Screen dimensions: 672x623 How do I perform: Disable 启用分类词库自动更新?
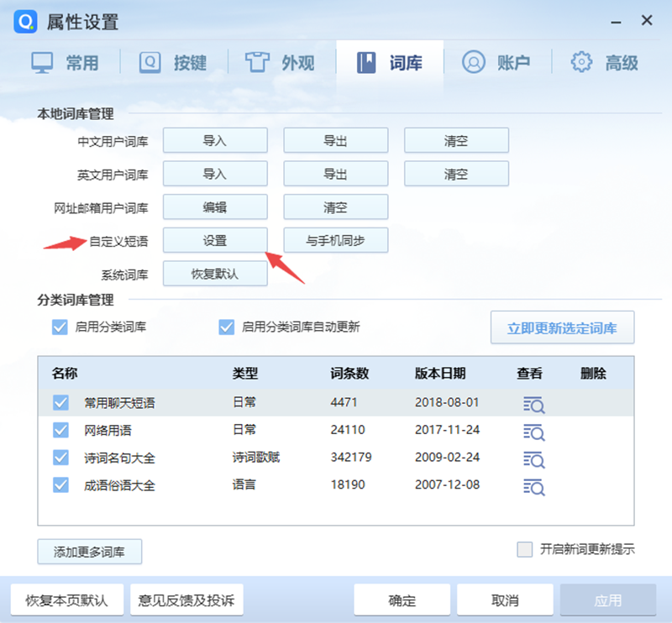(x=225, y=327)
